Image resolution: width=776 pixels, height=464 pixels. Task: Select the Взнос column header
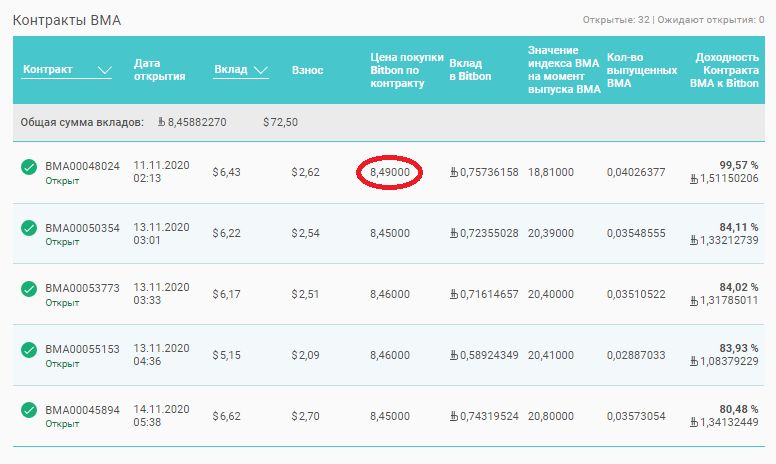pyautogui.click(x=307, y=70)
